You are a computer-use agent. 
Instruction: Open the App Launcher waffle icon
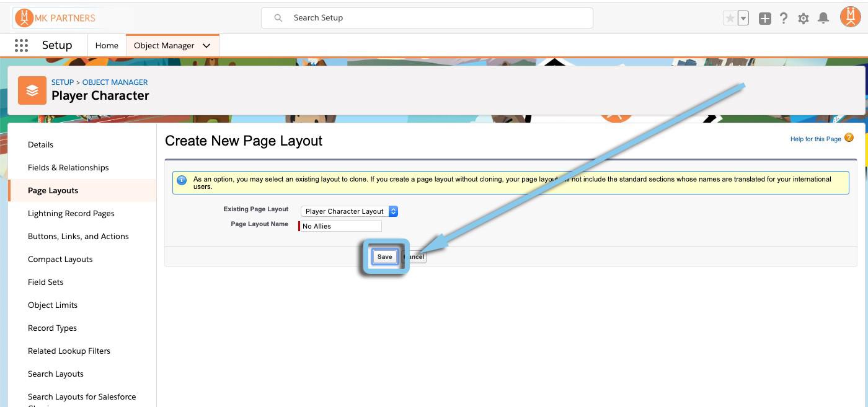point(21,45)
